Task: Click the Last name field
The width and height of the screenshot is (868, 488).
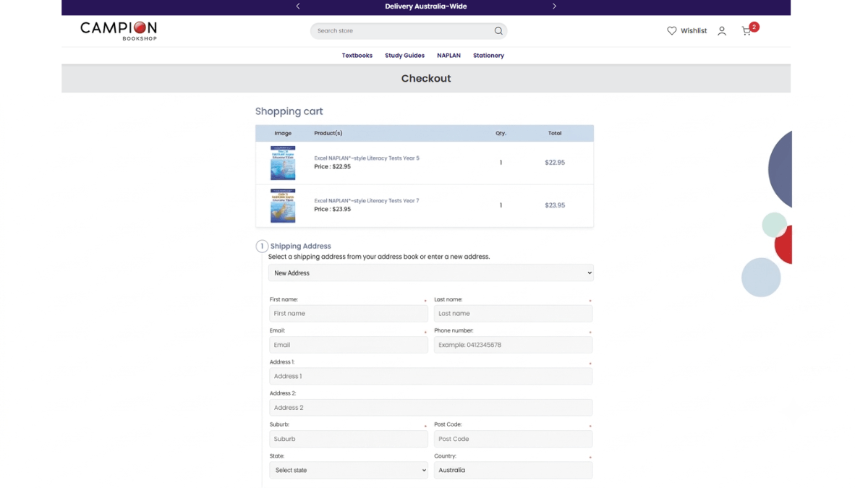Action: click(513, 313)
